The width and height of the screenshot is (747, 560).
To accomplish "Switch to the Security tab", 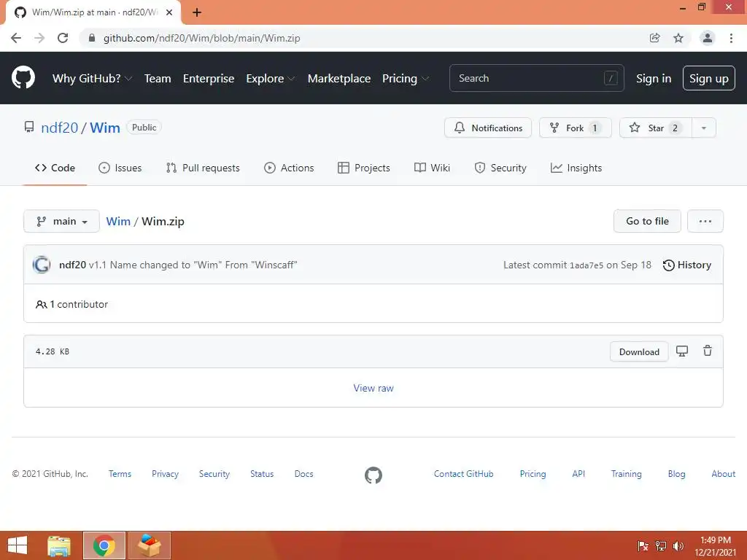I will (x=500, y=168).
